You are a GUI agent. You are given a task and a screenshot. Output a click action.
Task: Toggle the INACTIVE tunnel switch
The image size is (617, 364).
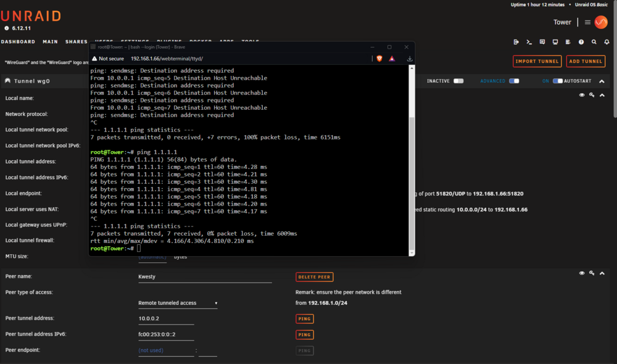(458, 81)
